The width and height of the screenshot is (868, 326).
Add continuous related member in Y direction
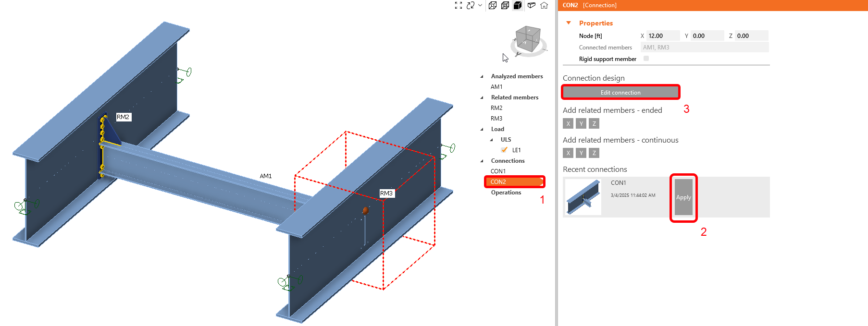pyautogui.click(x=581, y=153)
